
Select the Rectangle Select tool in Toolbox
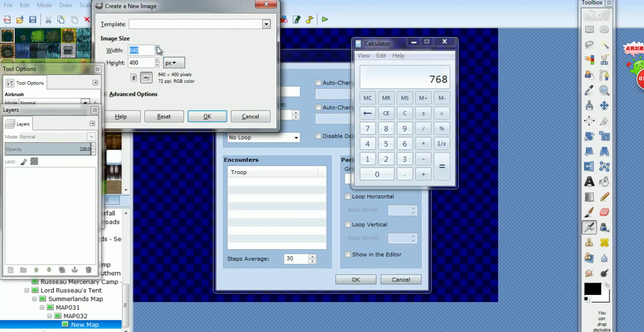[x=589, y=29]
